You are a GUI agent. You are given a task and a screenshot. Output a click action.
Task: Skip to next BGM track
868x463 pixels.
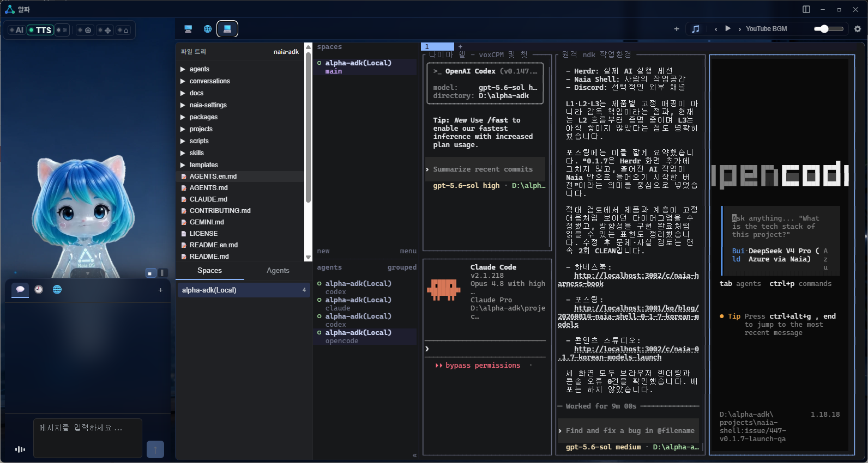(x=740, y=29)
